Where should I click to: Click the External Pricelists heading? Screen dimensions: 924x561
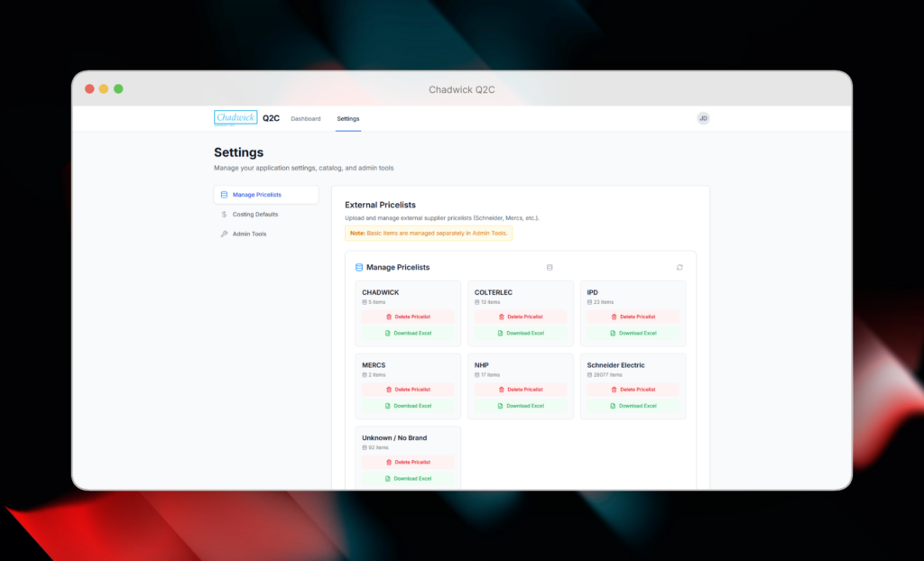[x=380, y=205]
